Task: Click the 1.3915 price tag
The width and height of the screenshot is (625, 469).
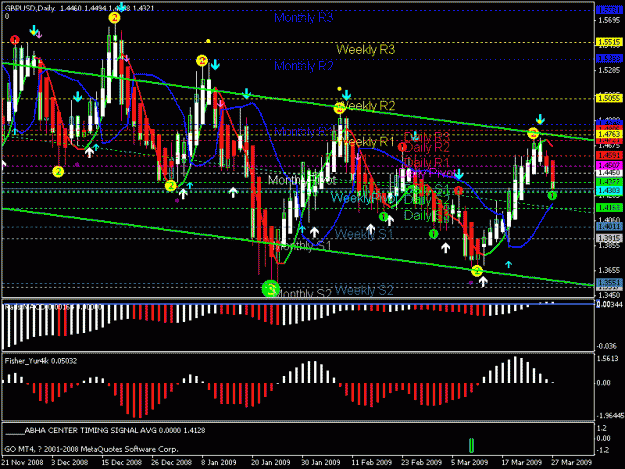Action: pyautogui.click(x=609, y=238)
